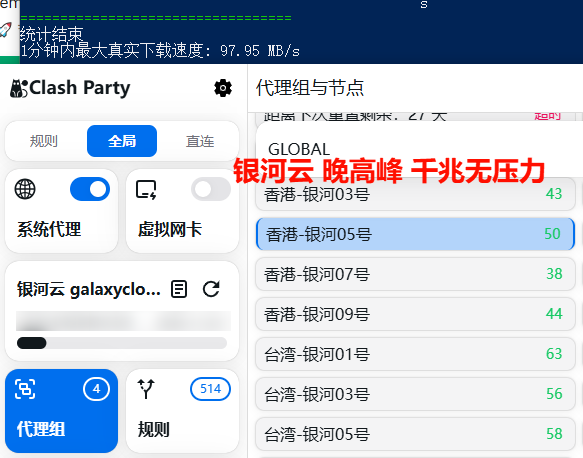Screen dimensions: 583x458
Task: Click the virtual network card icon
Action: (146, 190)
